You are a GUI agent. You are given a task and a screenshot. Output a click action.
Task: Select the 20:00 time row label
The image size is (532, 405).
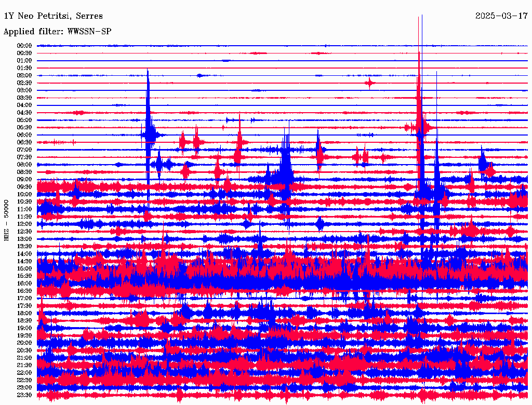click(x=24, y=343)
